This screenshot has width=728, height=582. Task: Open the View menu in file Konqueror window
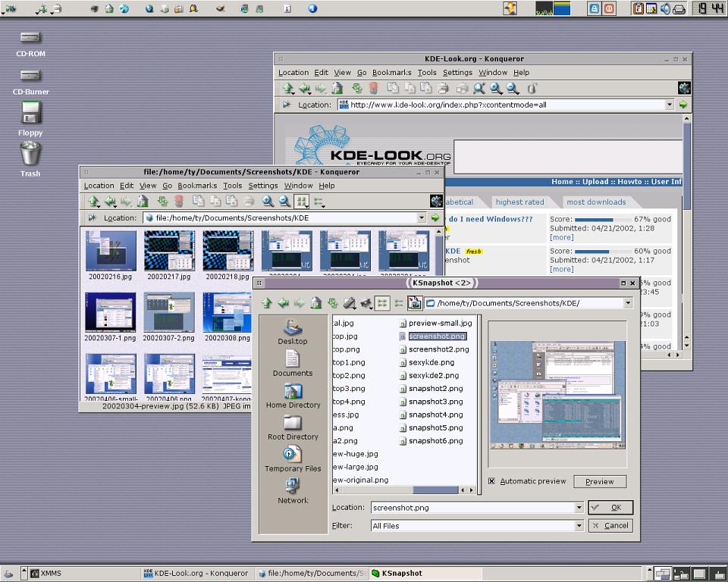(148, 186)
